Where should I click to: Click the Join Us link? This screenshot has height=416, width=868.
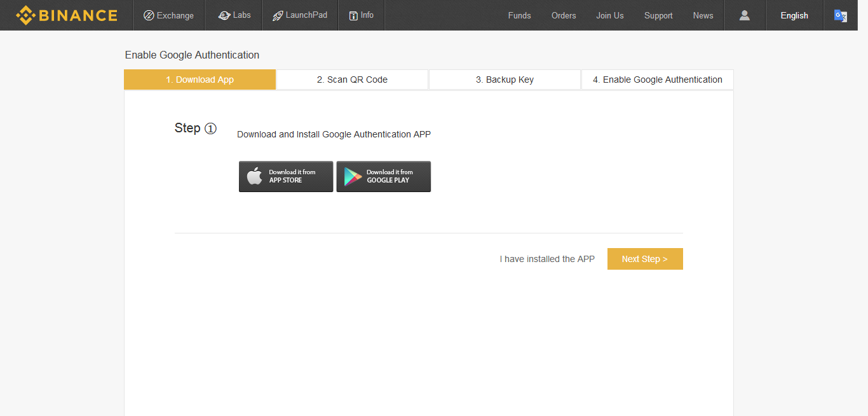[x=610, y=15]
